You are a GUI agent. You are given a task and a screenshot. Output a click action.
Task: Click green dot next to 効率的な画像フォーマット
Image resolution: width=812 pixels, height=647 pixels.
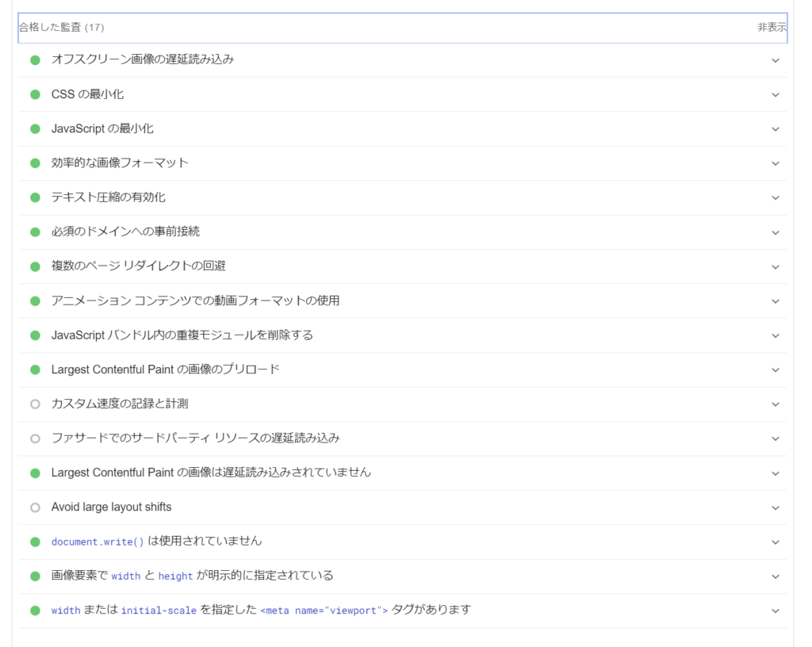(x=35, y=163)
